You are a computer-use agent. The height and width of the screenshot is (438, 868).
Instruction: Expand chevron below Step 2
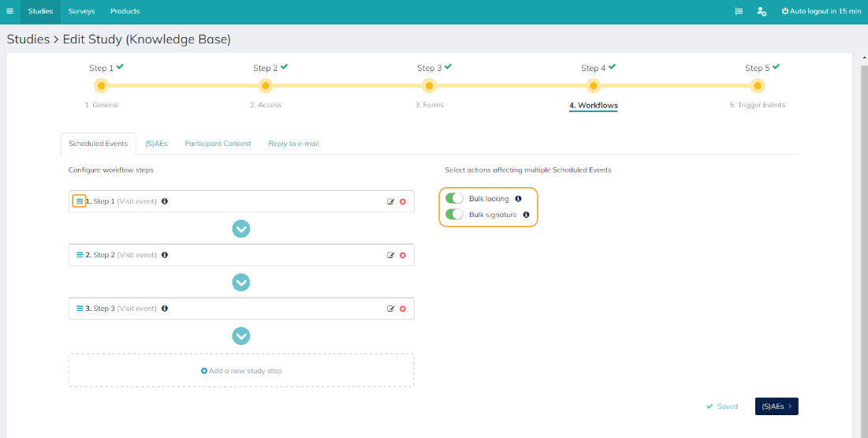click(241, 283)
